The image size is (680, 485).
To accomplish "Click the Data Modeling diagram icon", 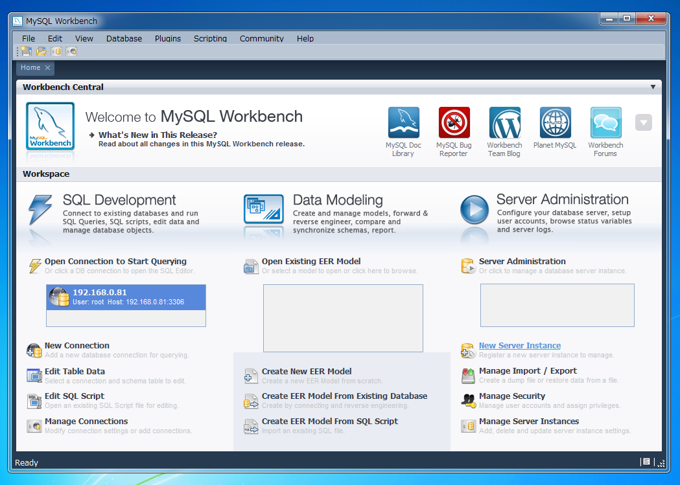I will 264,209.
